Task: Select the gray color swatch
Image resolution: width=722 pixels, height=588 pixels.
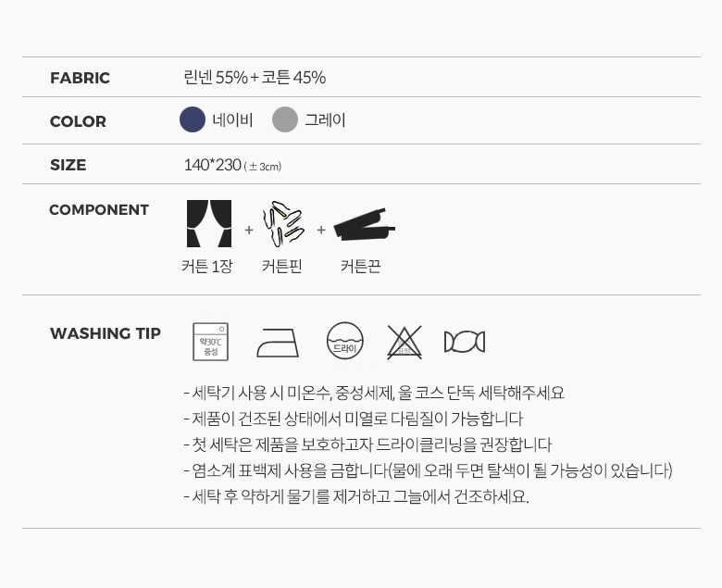Action: (x=285, y=119)
